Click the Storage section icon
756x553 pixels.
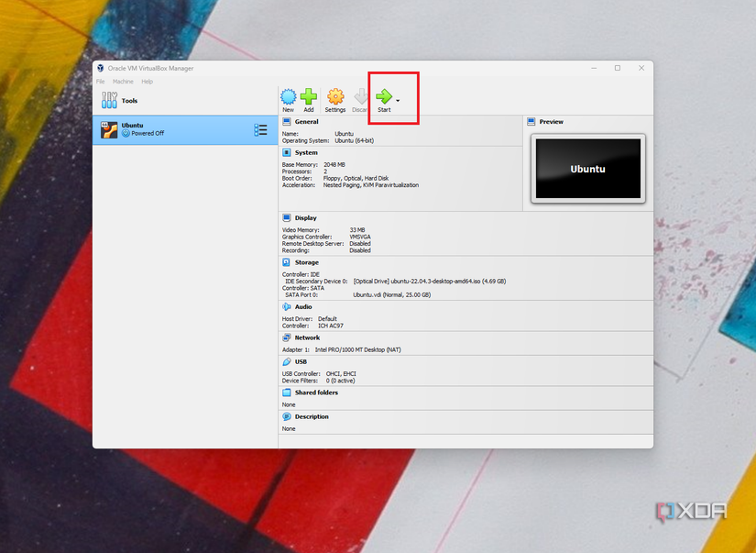289,262
